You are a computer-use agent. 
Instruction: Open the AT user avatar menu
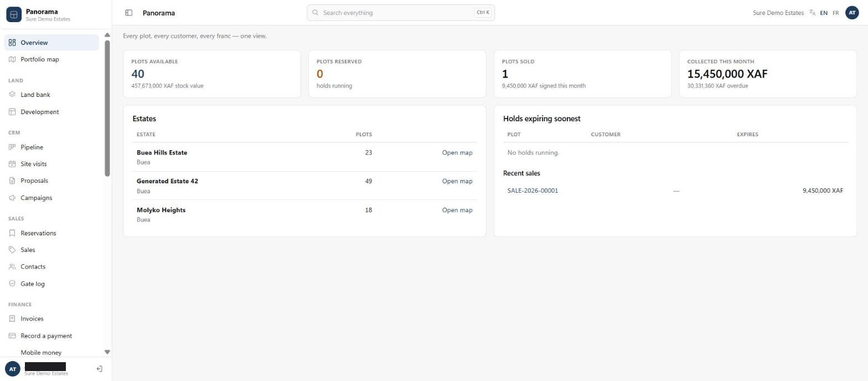pos(852,13)
